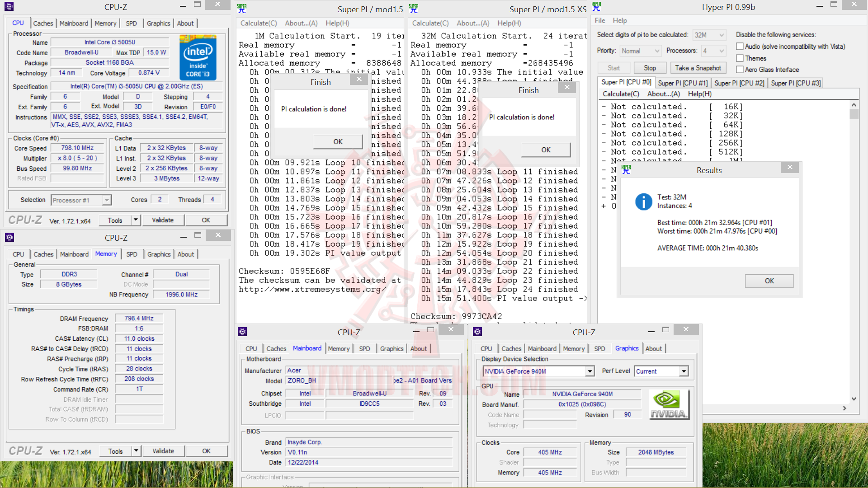Switch to Super PI [CPU #2] tab
The width and height of the screenshot is (868, 488).
pos(739,83)
